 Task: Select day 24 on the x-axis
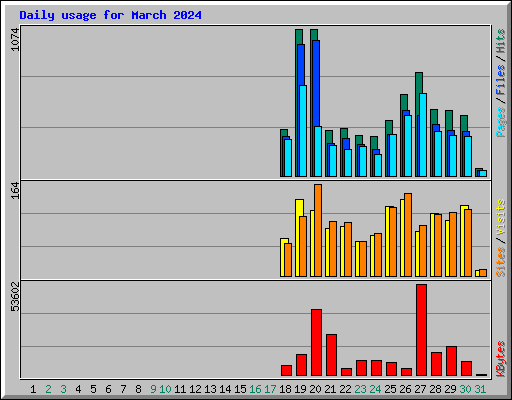point(375,389)
